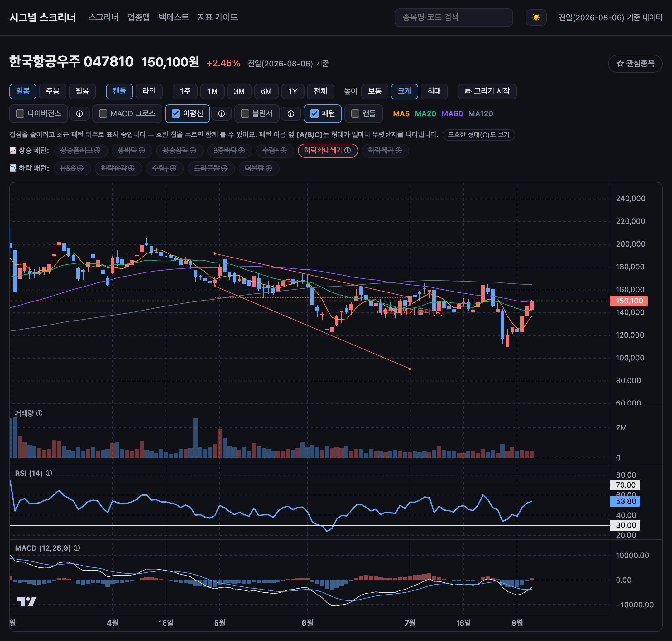672x641 pixels.
Task: Show the 하락쐐기 pattern chip
Action: [x=385, y=150]
